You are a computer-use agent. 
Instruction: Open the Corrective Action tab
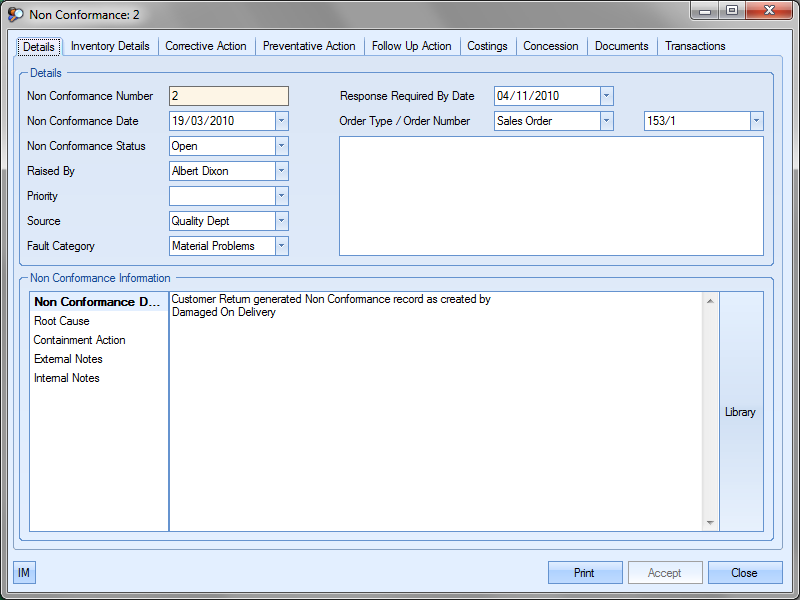(x=206, y=46)
